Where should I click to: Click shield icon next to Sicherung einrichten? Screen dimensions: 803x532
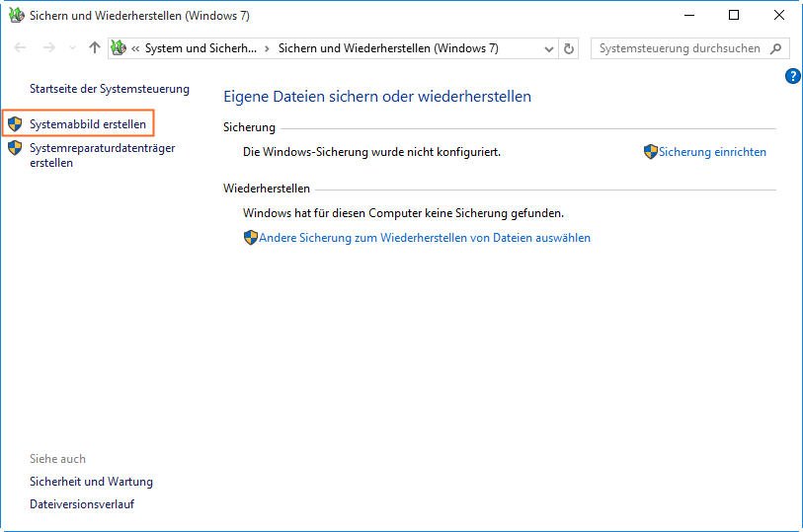point(650,151)
